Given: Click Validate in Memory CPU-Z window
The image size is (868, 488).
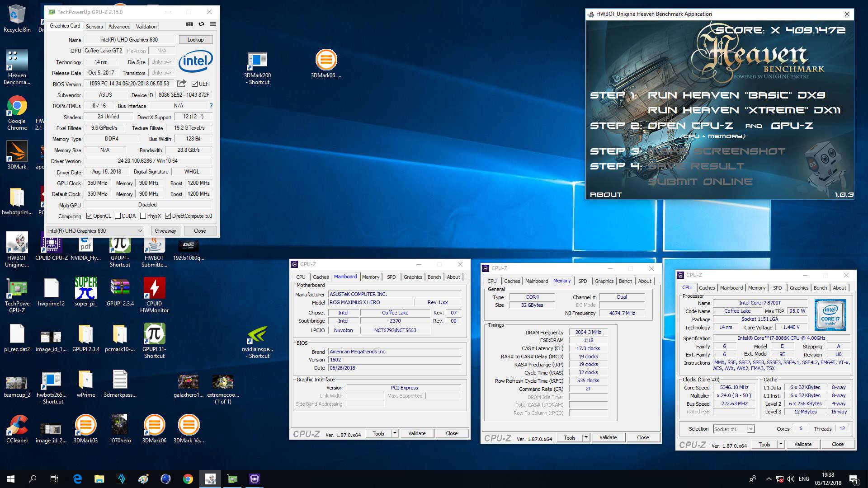Looking at the screenshot, I should click(x=608, y=437).
